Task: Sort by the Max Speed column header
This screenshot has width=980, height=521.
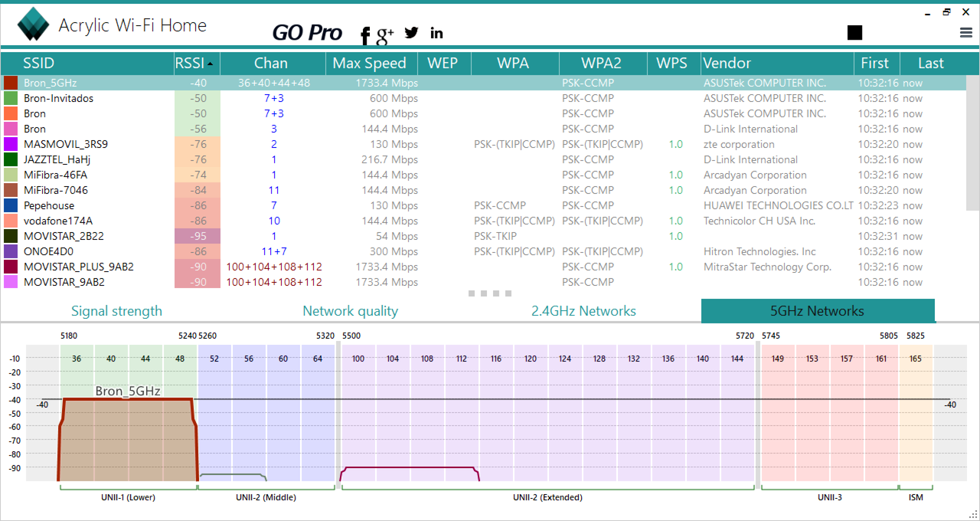Action: point(370,63)
